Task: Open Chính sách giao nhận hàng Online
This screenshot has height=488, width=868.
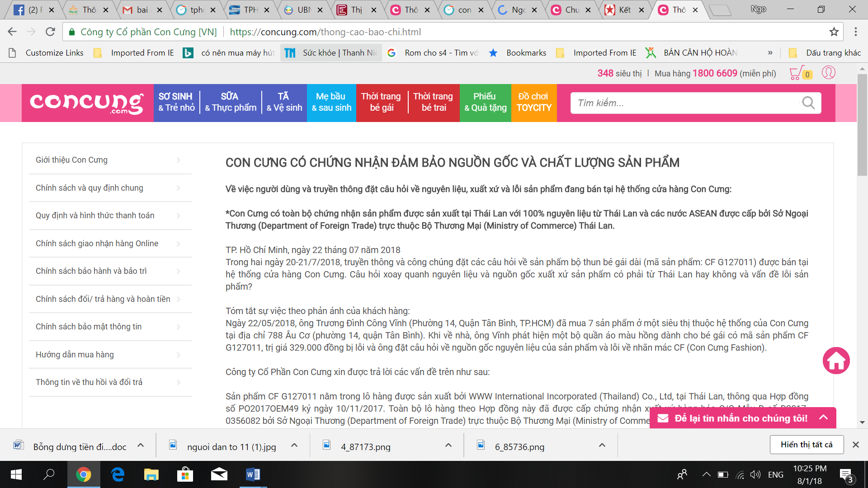Action: tap(110, 244)
